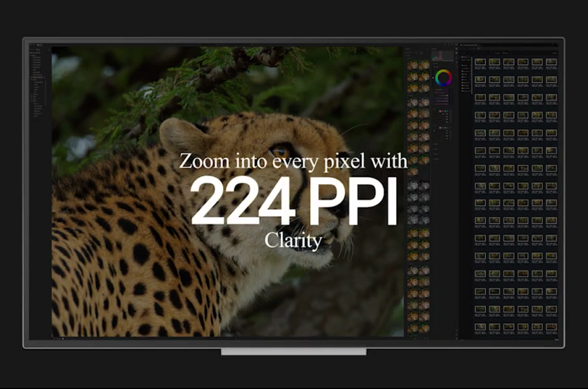Select the last thumbnail in the browser's top row
This screenshot has height=389, width=588.
(551, 62)
